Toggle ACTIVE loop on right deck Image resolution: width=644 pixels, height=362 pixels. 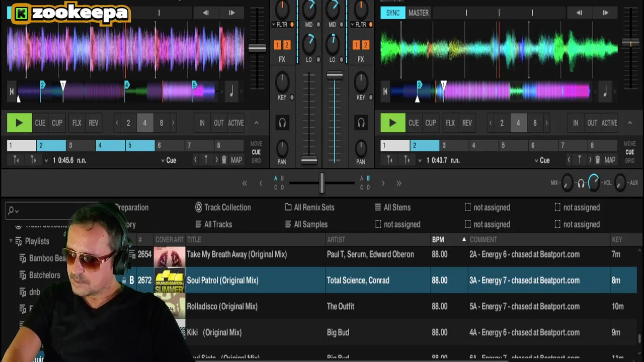click(609, 123)
